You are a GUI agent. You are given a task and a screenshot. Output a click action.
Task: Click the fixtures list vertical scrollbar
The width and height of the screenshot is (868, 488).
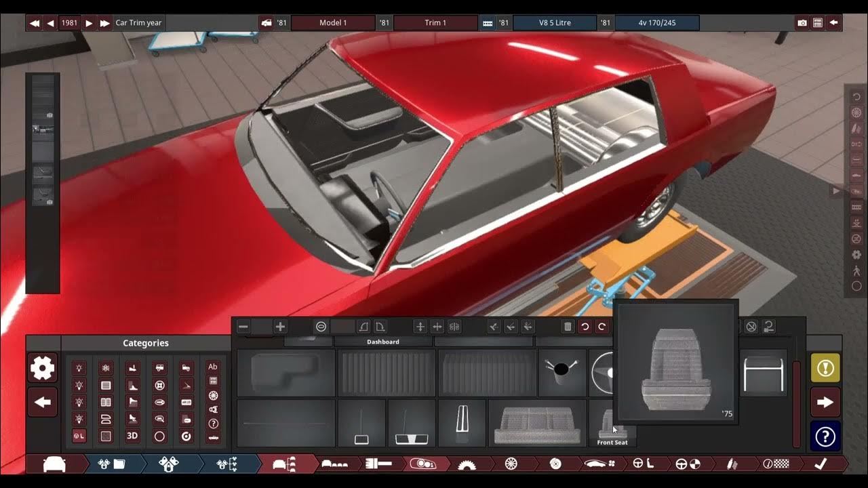[797, 405]
